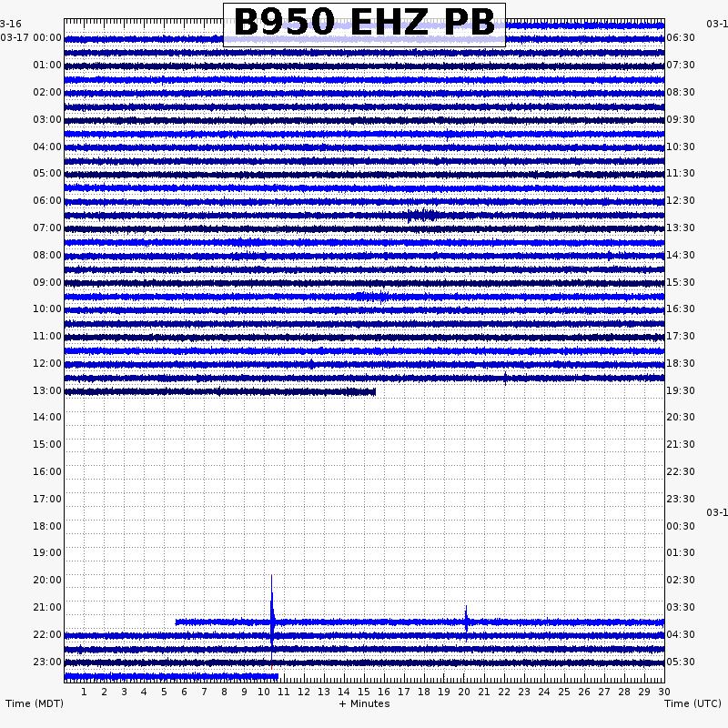This screenshot has width=728, height=728.
Task: Select the 08:00 MDT row label
Action: click(47, 255)
